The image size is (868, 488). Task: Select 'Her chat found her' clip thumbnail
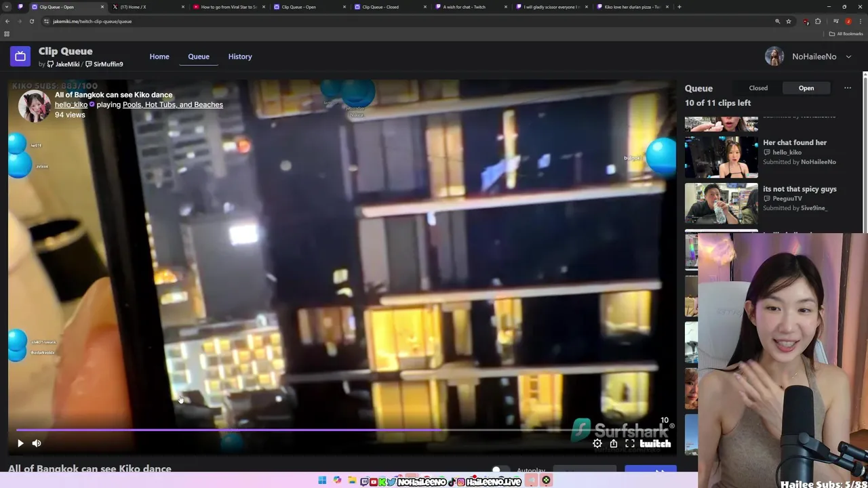pos(722,157)
